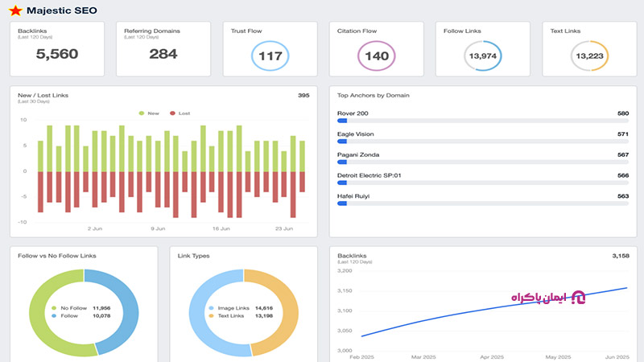Viewport: 644px width, 362px height.
Task: Click the orange Text Links donut segment
Action: point(291,312)
